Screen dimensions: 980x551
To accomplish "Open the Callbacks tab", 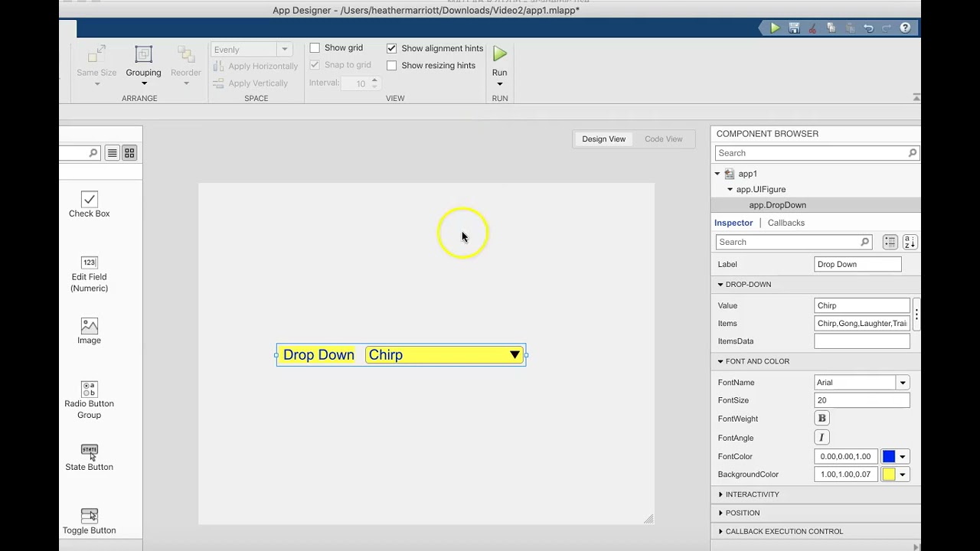I will (x=786, y=223).
